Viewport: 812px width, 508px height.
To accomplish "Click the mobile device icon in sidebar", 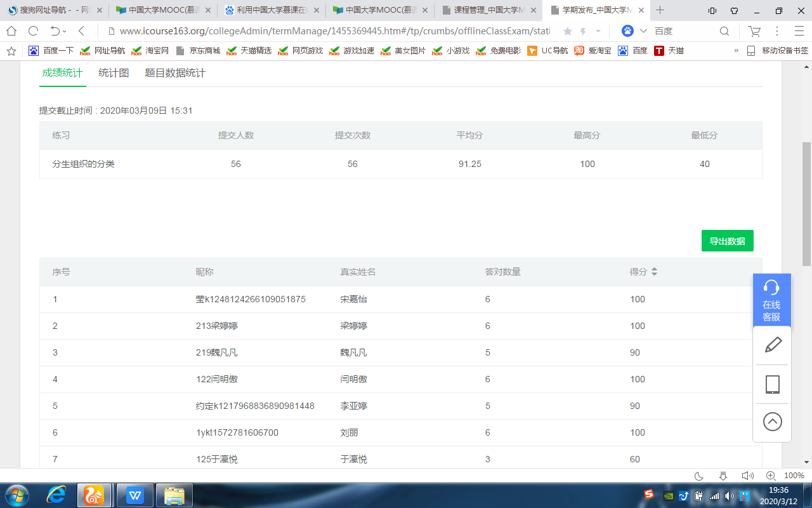I will tap(772, 384).
